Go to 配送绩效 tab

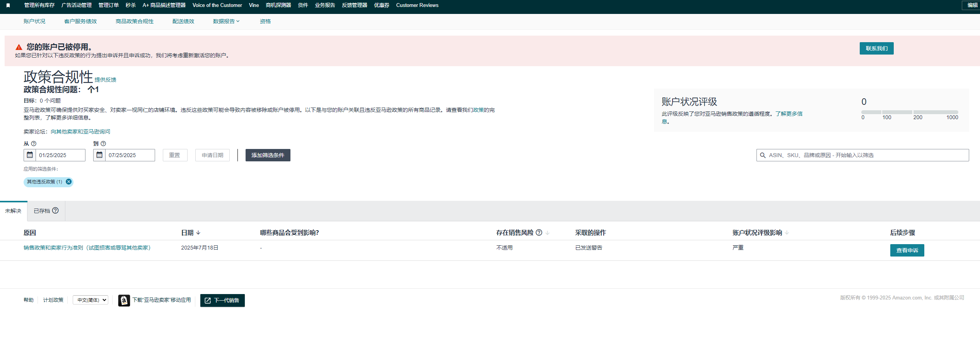pos(183,21)
